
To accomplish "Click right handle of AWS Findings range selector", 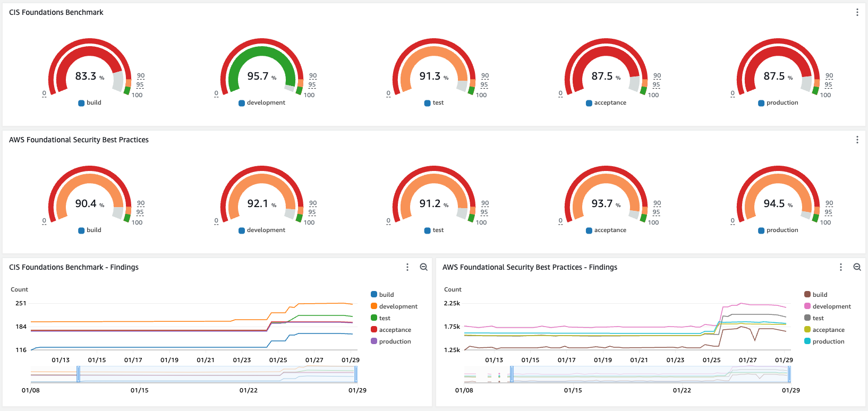I will (789, 374).
